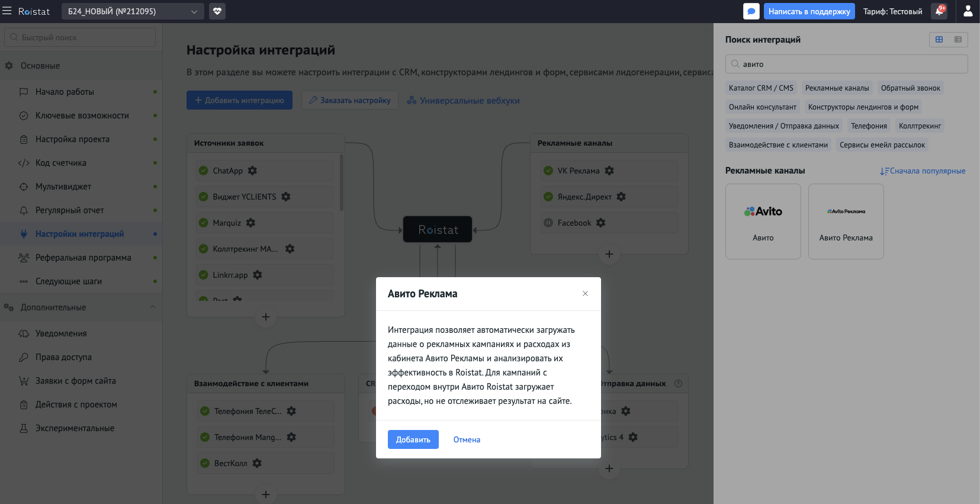
Task: Filter by Каталог CRM / CMS
Action: click(x=761, y=88)
